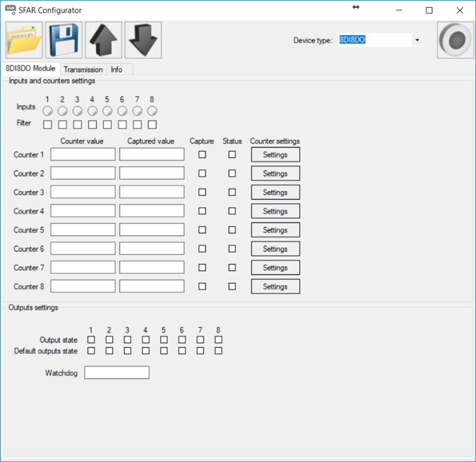
Task: Check the Status box for Counter 4
Action: click(x=232, y=211)
